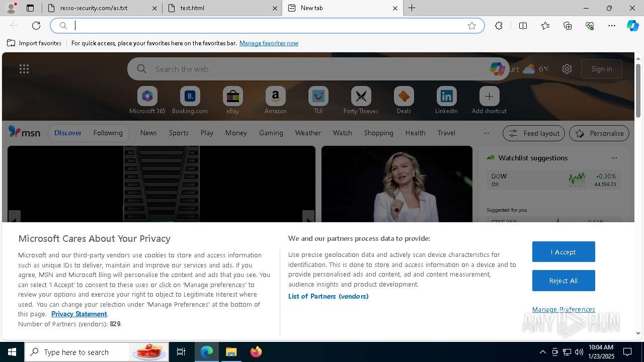Open Task View on taskbar
This screenshot has width=644, height=362.
click(x=181, y=352)
